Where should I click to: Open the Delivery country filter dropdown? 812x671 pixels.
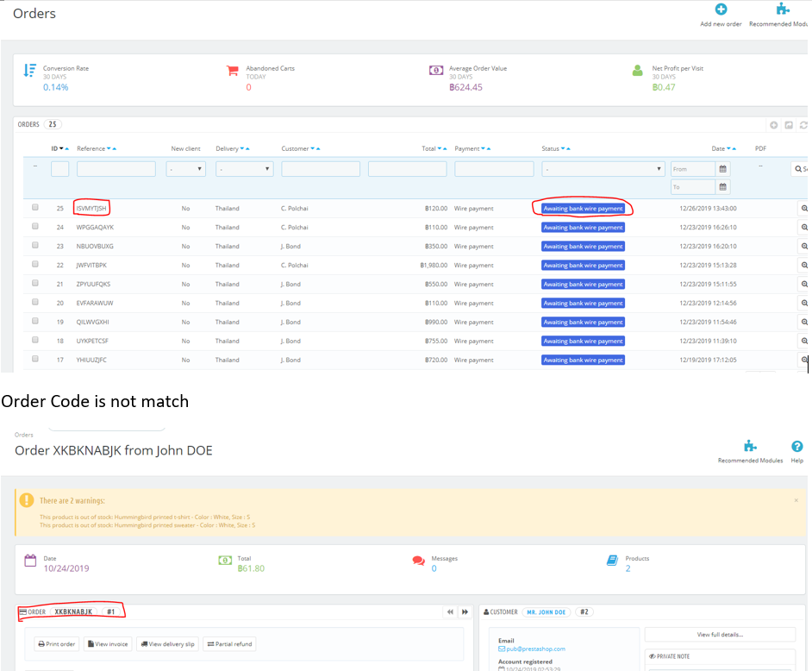click(x=245, y=169)
